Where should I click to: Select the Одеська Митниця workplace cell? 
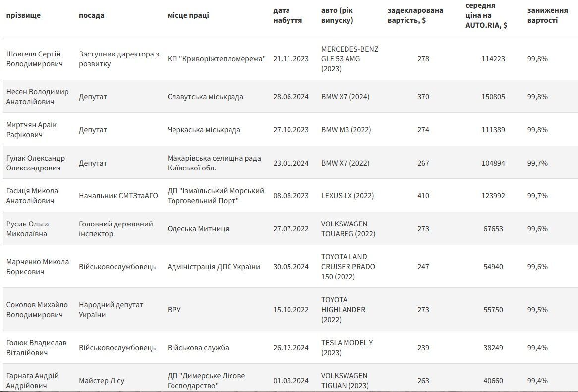tap(198, 229)
